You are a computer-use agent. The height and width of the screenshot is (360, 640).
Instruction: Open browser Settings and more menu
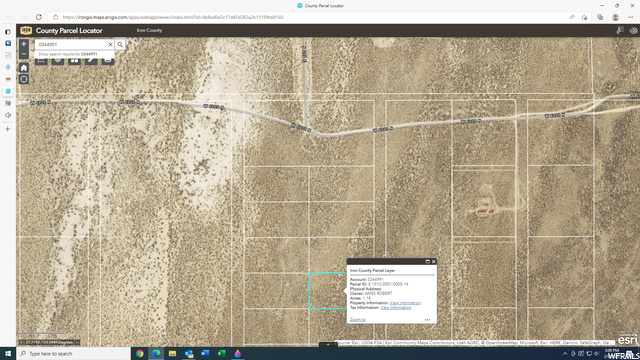click(631, 17)
